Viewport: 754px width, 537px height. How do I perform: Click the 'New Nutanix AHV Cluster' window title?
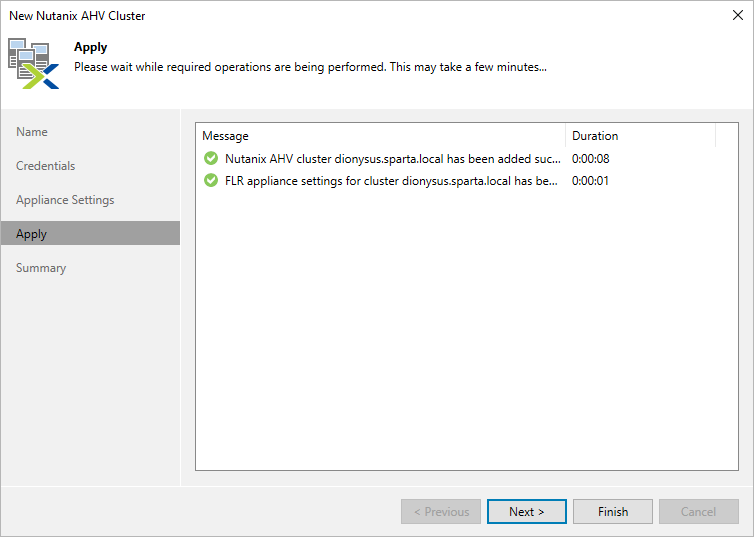click(x=77, y=15)
